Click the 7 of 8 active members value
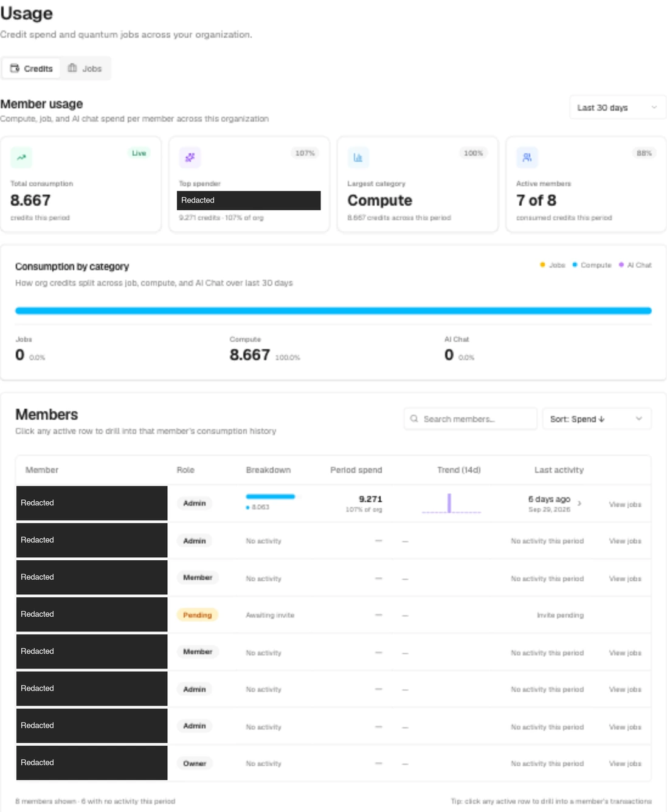Image resolution: width=667 pixels, height=812 pixels. pyautogui.click(x=536, y=200)
